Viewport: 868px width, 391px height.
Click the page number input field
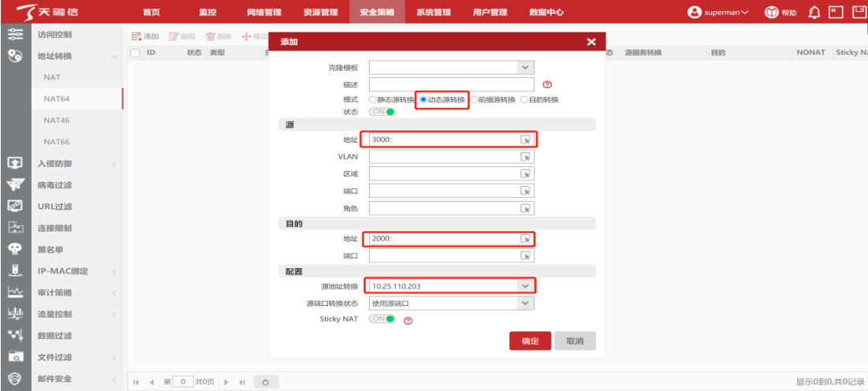pos(183,382)
